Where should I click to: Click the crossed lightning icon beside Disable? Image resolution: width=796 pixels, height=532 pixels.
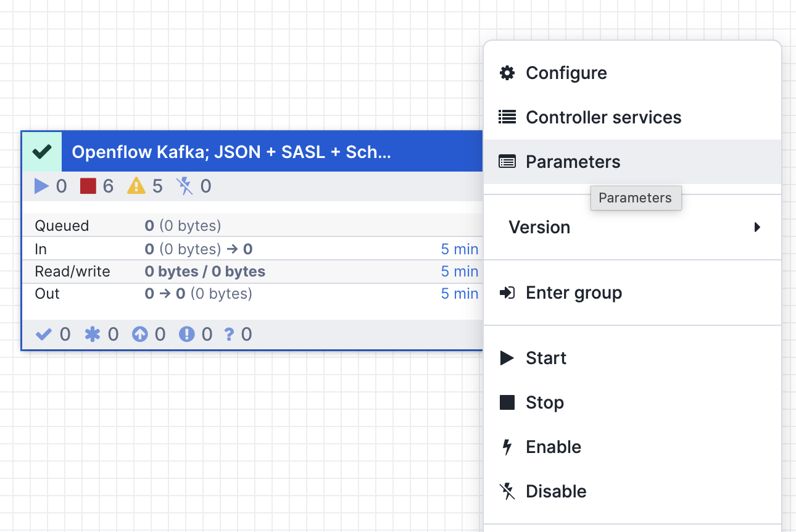507,491
